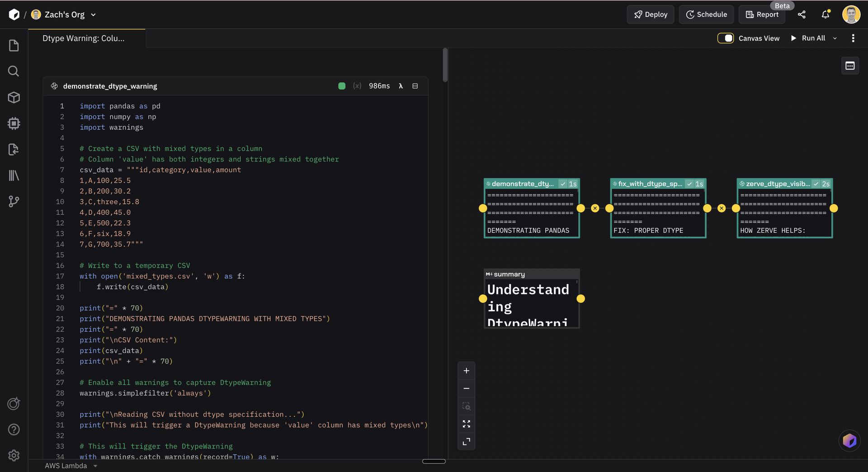The width and height of the screenshot is (868, 472).
Task: Click the Deploy button
Action: [650, 14]
